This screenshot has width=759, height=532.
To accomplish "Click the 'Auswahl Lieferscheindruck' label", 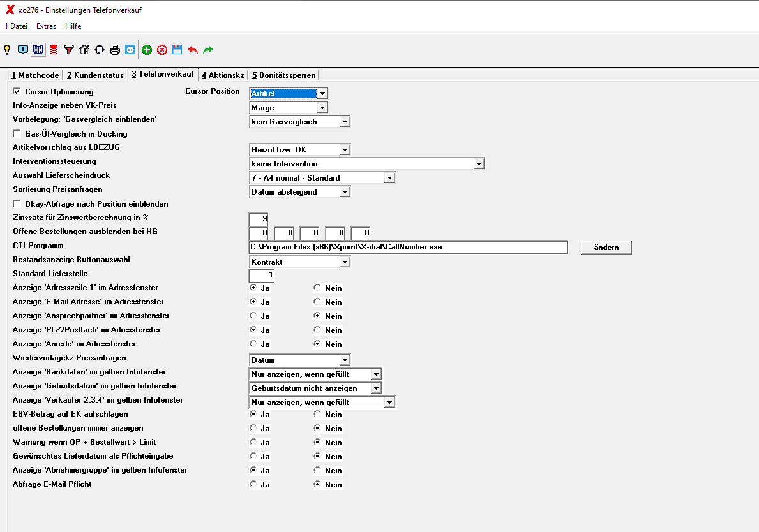I will point(61,175).
